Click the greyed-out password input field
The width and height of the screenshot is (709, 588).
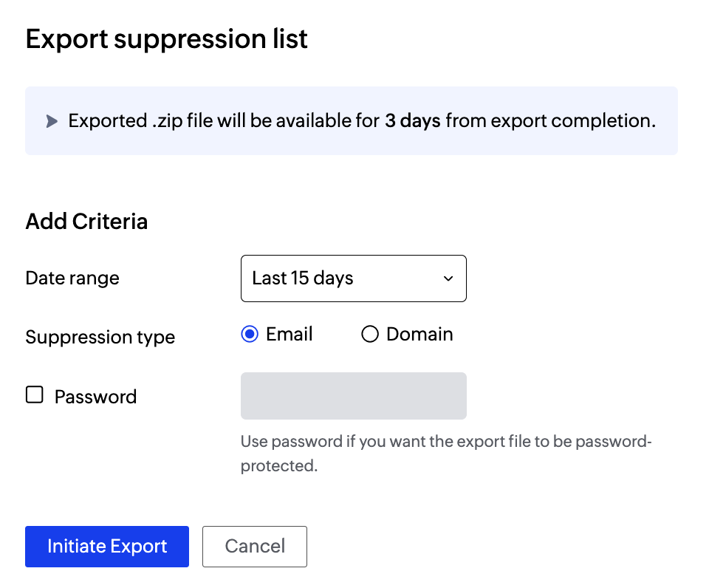(x=353, y=396)
